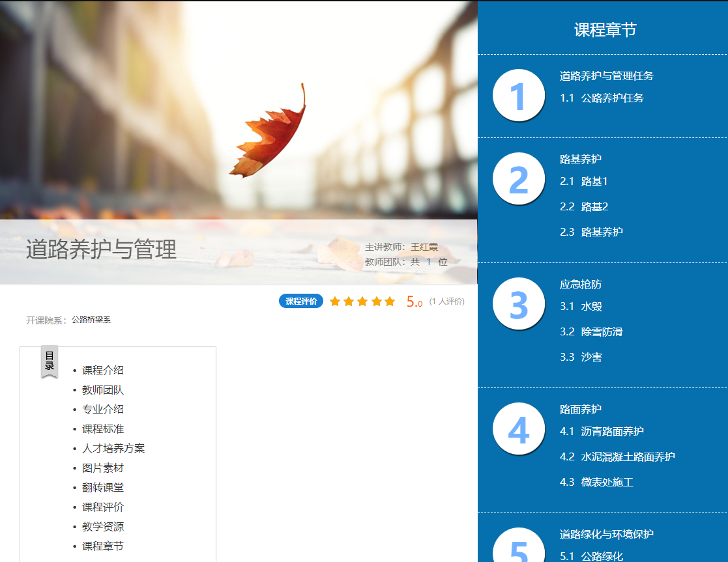The width and height of the screenshot is (728, 562).
Task: Click the 5.0 rating score
Action: pyautogui.click(x=414, y=302)
